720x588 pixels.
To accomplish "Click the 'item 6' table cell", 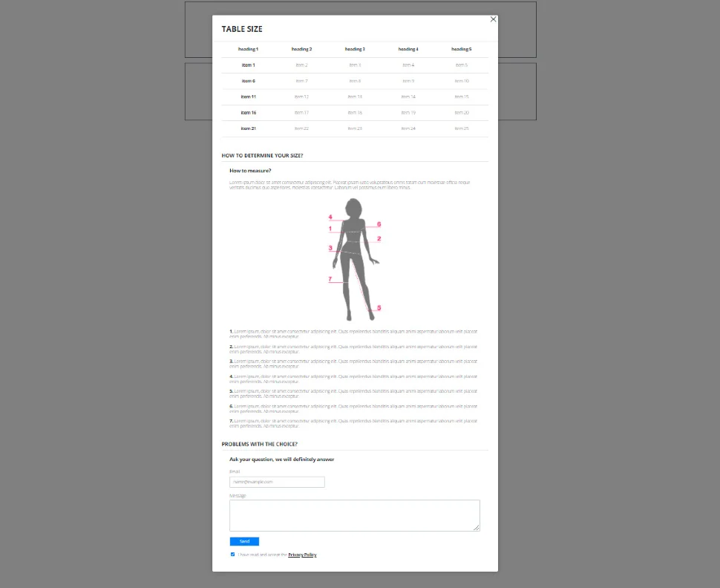I will [x=249, y=81].
